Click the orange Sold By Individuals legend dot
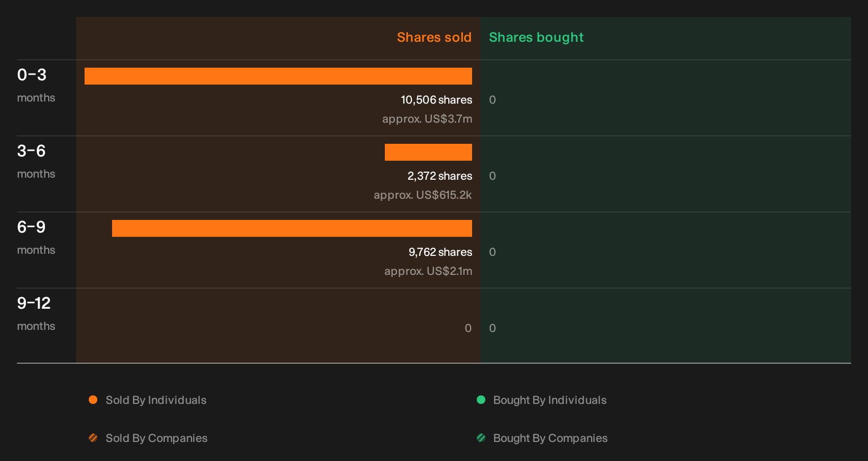Viewport: 868px width, 461px height. (x=93, y=400)
